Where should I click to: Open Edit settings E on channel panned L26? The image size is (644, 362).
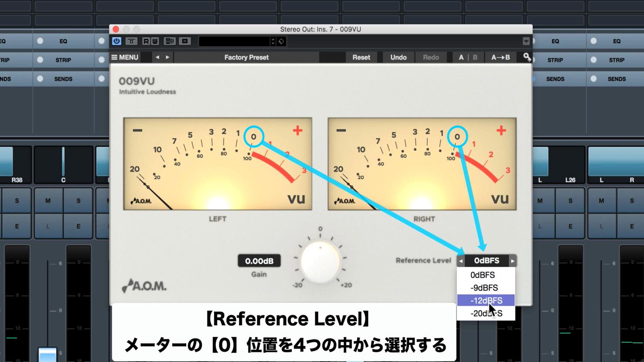tap(570, 226)
